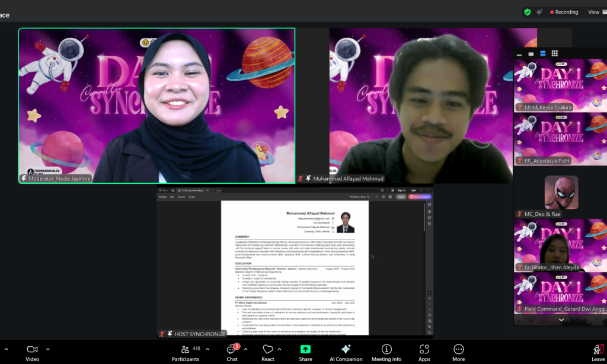Image resolution: width=607 pixels, height=364 pixels.
Task: Click the green encryption shield icon
Action: coord(527,12)
